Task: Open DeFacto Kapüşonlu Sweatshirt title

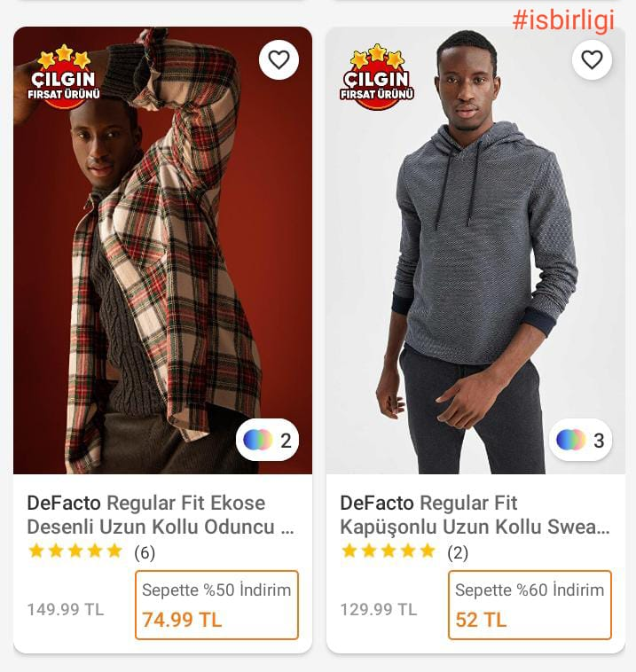Action: (x=475, y=515)
